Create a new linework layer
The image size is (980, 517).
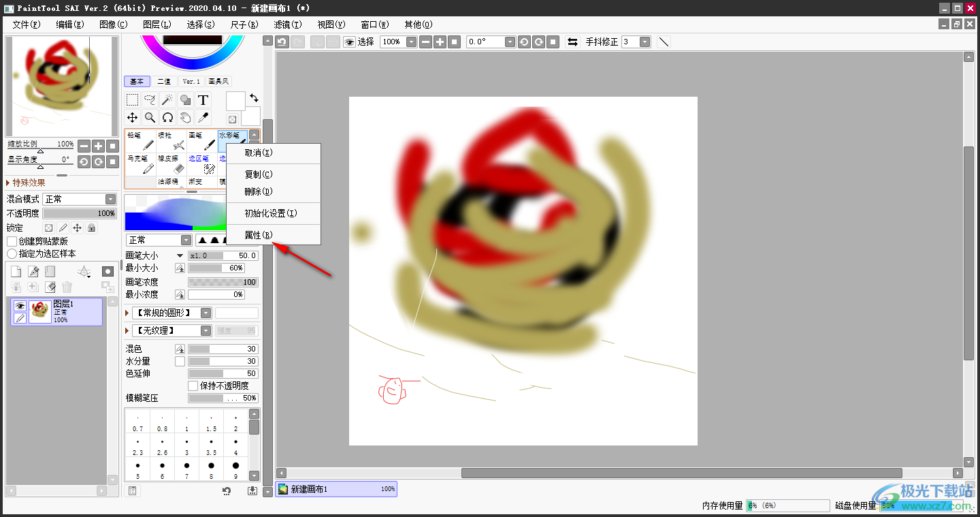(33, 271)
